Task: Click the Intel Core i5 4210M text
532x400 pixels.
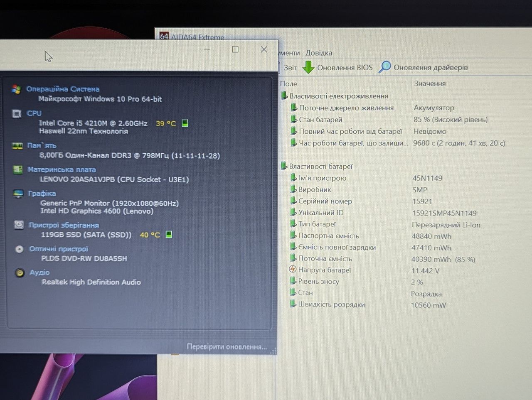Action: (93, 123)
